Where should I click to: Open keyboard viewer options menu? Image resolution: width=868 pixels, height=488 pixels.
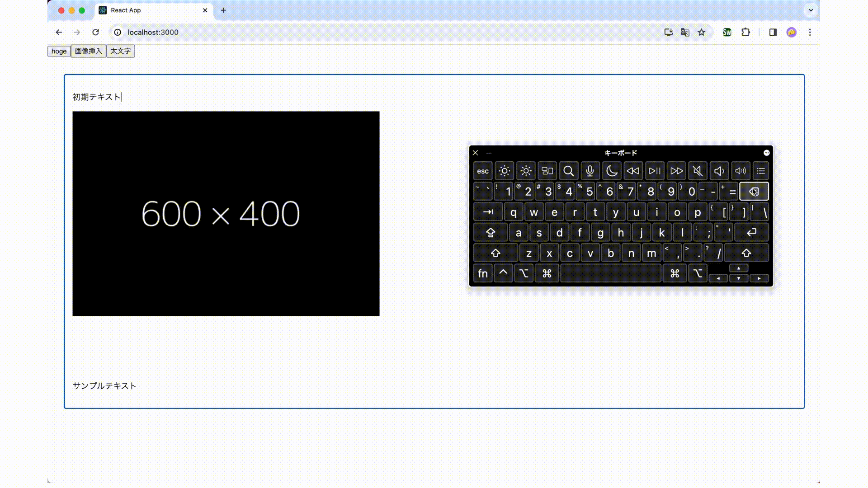tap(766, 153)
